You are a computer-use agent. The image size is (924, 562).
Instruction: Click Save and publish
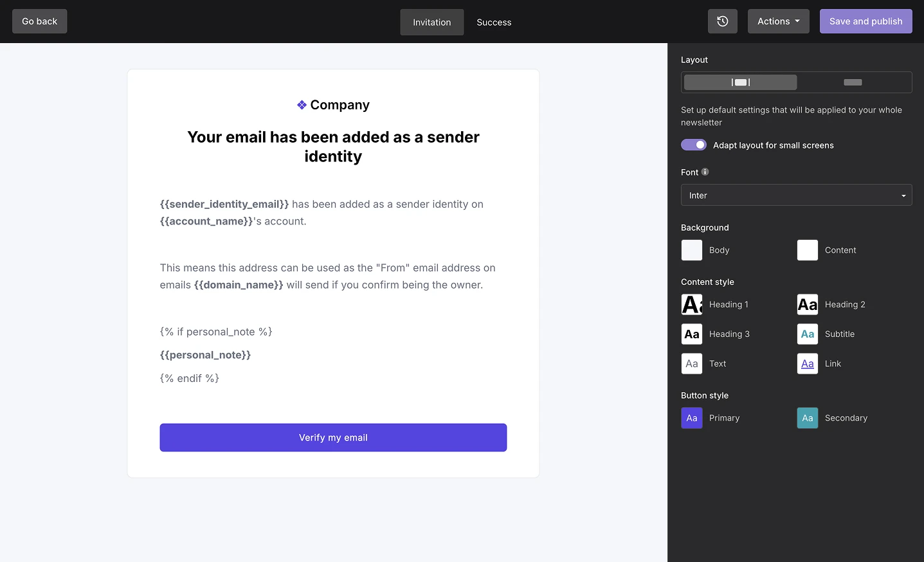865,21
